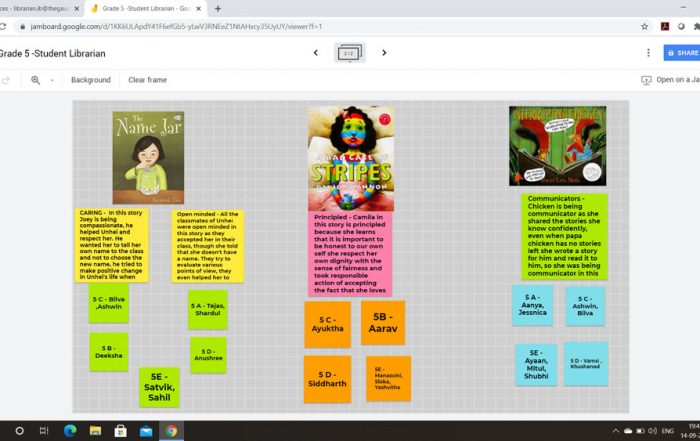
Task: Close the Grade 5 Student Librarian tab
Action: 199,8
